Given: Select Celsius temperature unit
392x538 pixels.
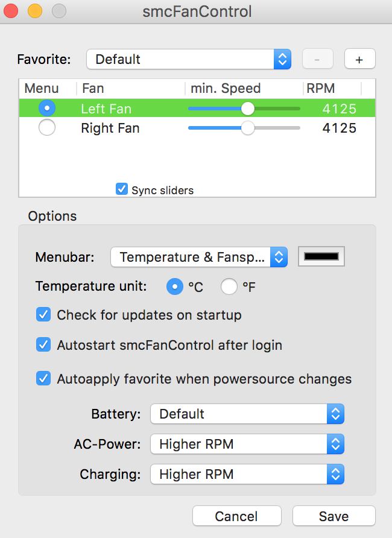Looking at the screenshot, I should (x=175, y=286).
